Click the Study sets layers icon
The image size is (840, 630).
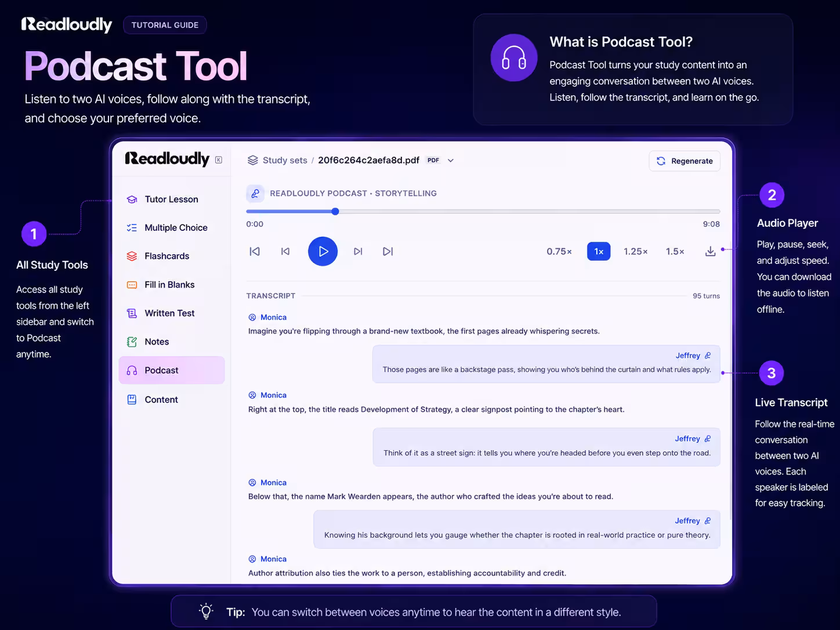252,160
